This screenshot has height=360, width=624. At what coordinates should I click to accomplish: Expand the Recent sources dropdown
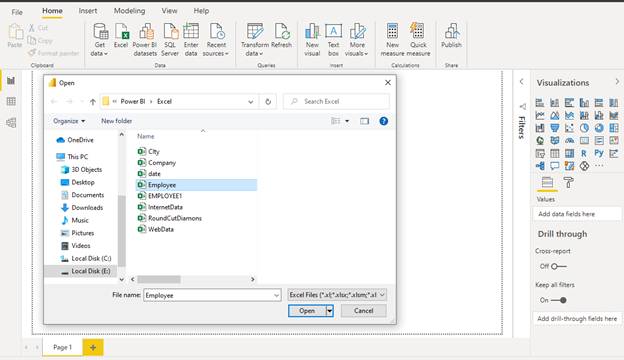click(x=226, y=54)
